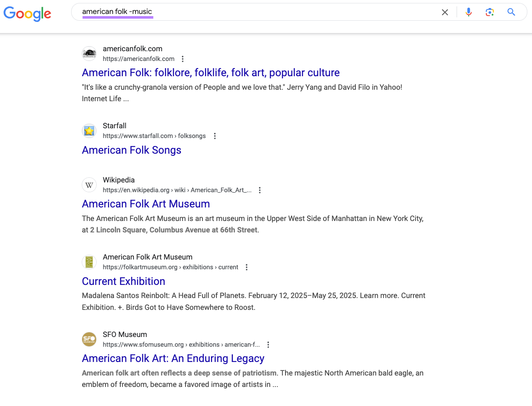
Task: Open the three-dot menu for the SFO Museum result
Action: coord(268,345)
